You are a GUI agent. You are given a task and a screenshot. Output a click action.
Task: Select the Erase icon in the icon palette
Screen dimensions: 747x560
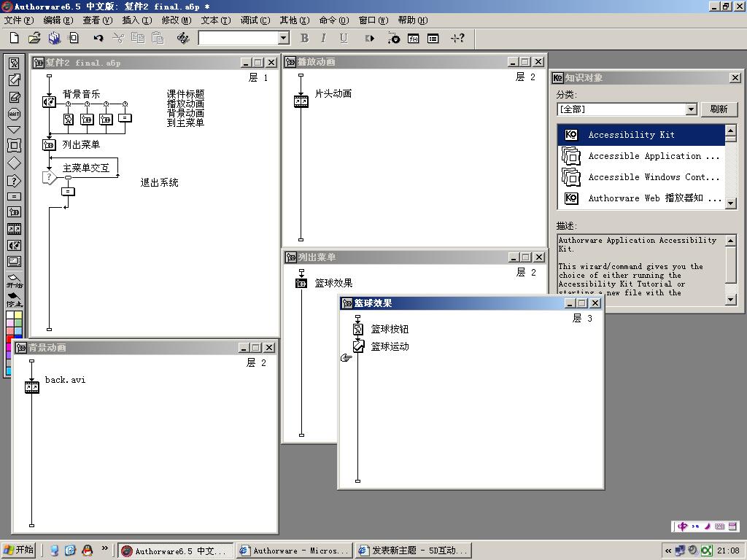[x=15, y=97]
